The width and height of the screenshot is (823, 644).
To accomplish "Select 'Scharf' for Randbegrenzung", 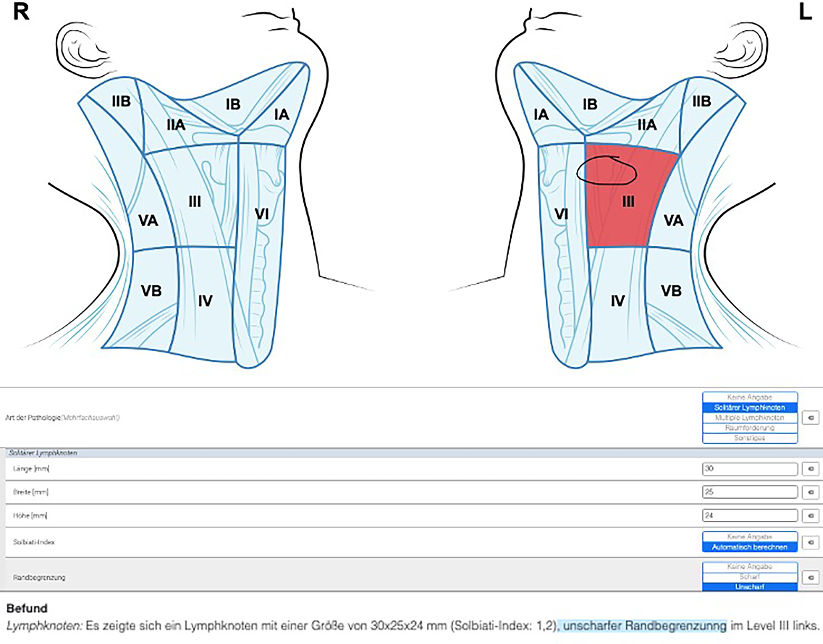I will tap(749, 577).
